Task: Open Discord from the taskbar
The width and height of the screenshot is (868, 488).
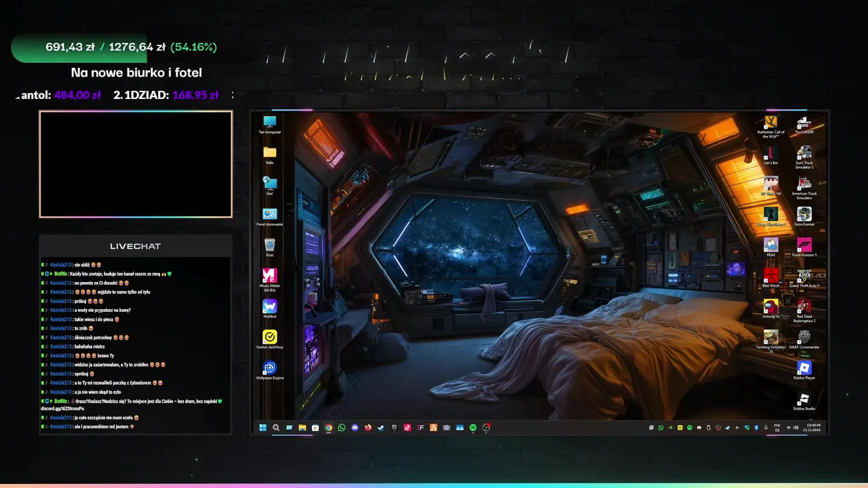Action: coord(355,428)
